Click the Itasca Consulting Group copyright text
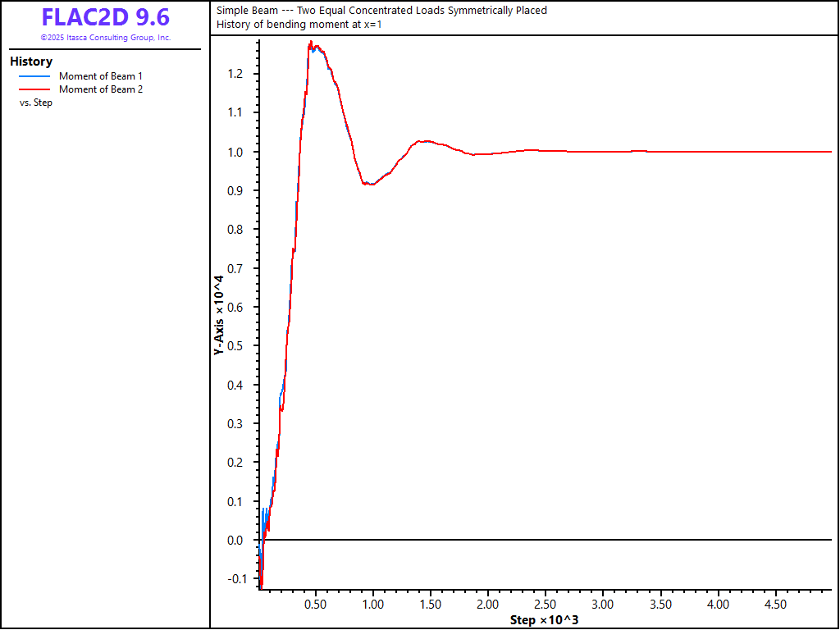Viewport: 840px width, 630px height. coord(105,38)
